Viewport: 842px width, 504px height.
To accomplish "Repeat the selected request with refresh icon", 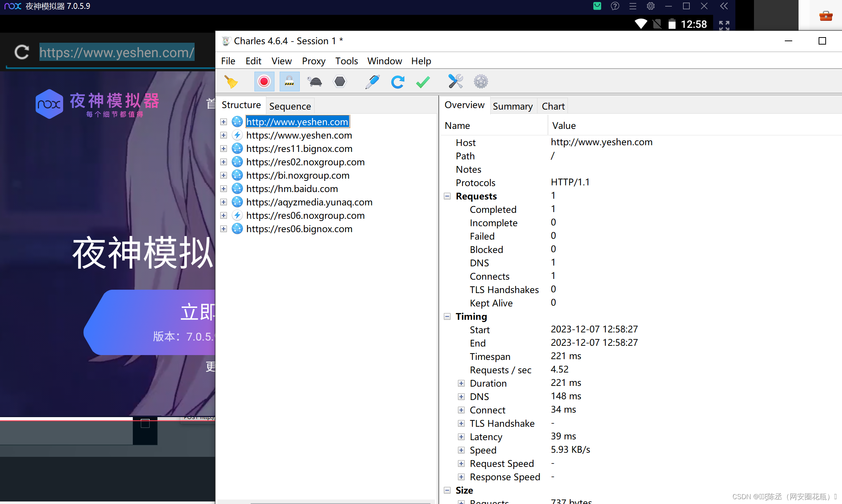I will click(x=397, y=82).
